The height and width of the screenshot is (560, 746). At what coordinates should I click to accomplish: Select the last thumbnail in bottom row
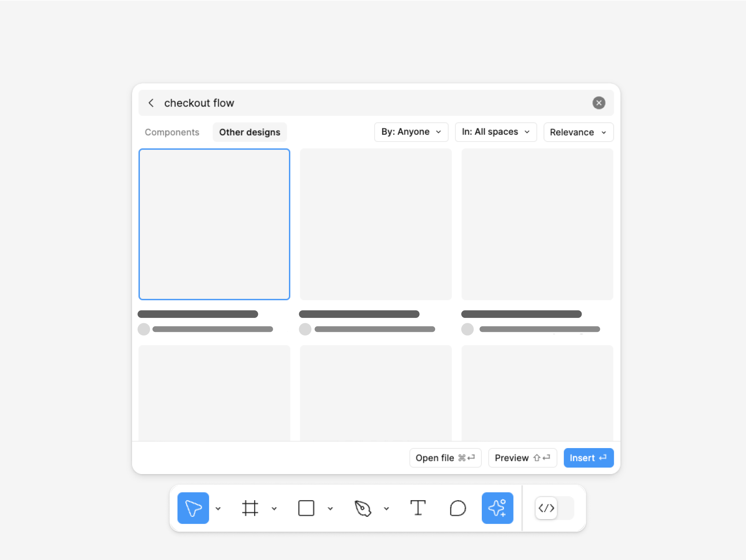pos(537,393)
